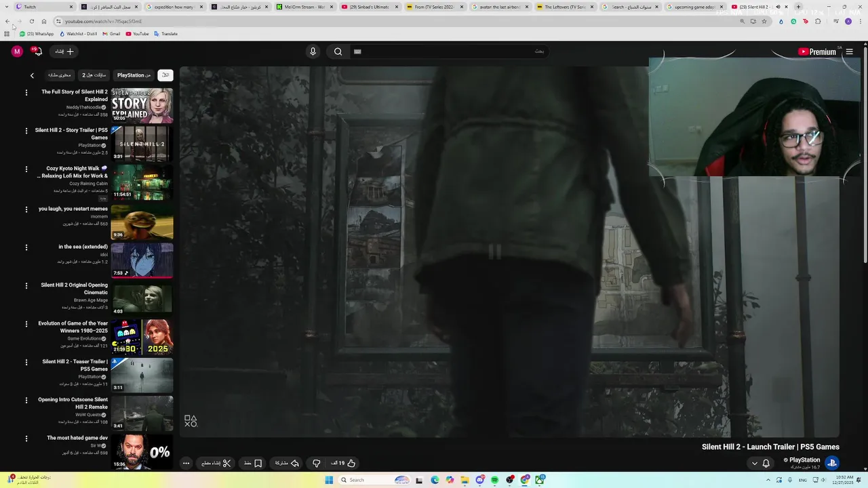The image size is (868, 488).
Task: Open the Gmail bookmark
Action: pyautogui.click(x=111, y=33)
